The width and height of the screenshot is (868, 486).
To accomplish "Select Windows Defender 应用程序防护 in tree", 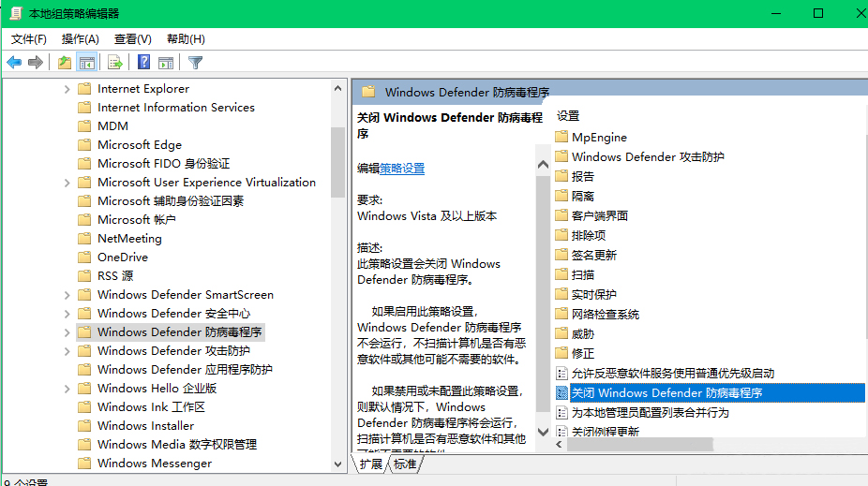I will tap(185, 369).
